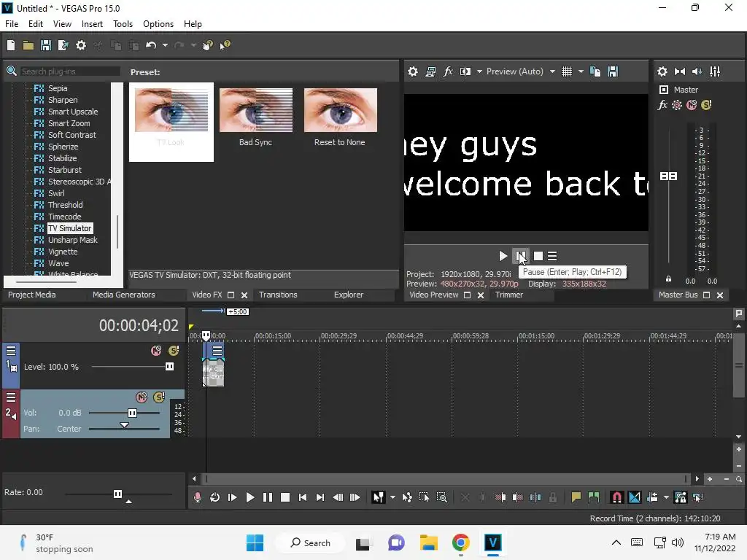Click the preview window Play button
The width and height of the screenshot is (747, 560).
click(503, 256)
